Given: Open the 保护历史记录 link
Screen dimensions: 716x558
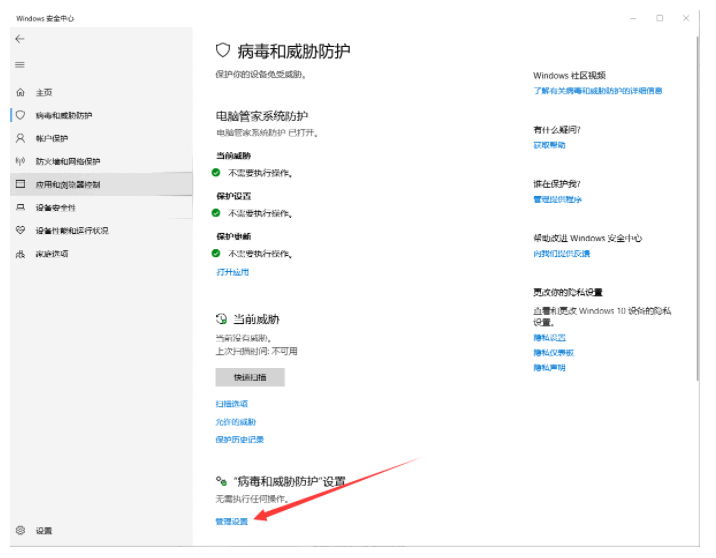Looking at the screenshot, I should 240,439.
